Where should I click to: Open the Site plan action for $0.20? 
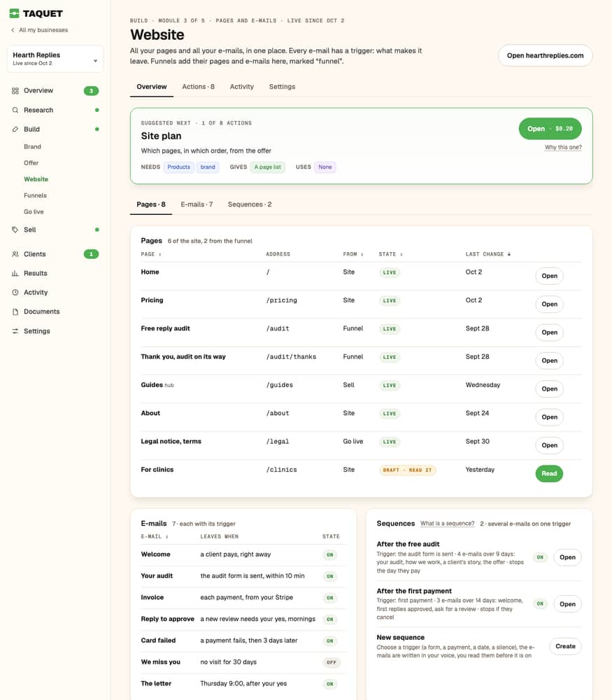click(550, 129)
